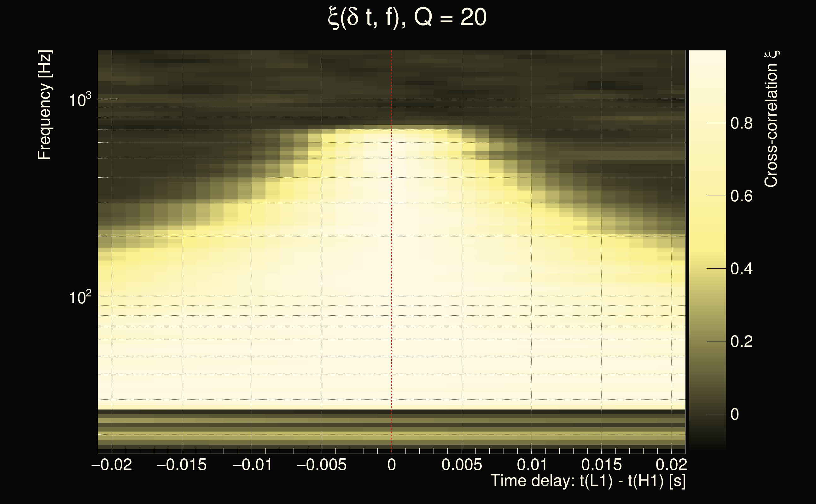Click the 0.005 time delay tick label

tap(462, 465)
